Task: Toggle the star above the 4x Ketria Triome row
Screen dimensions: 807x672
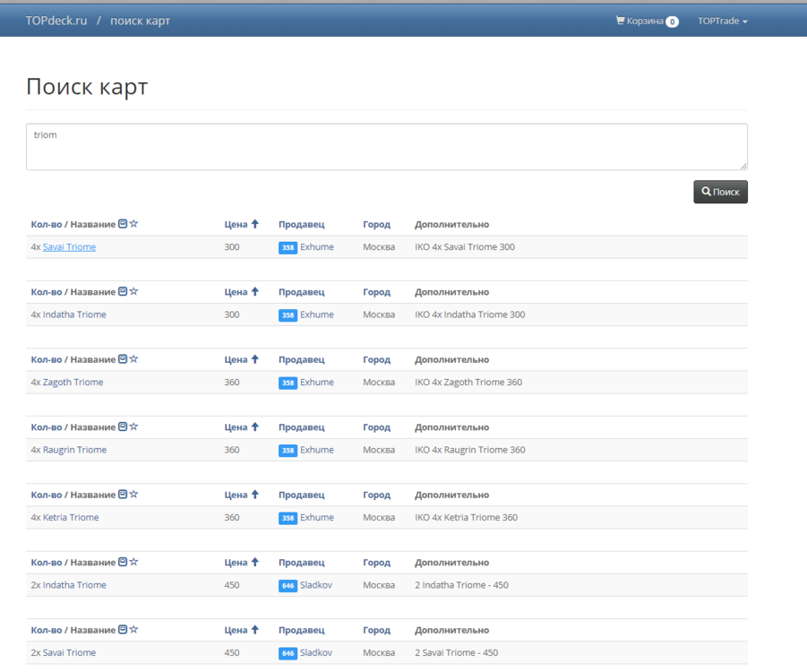Action: (x=133, y=495)
